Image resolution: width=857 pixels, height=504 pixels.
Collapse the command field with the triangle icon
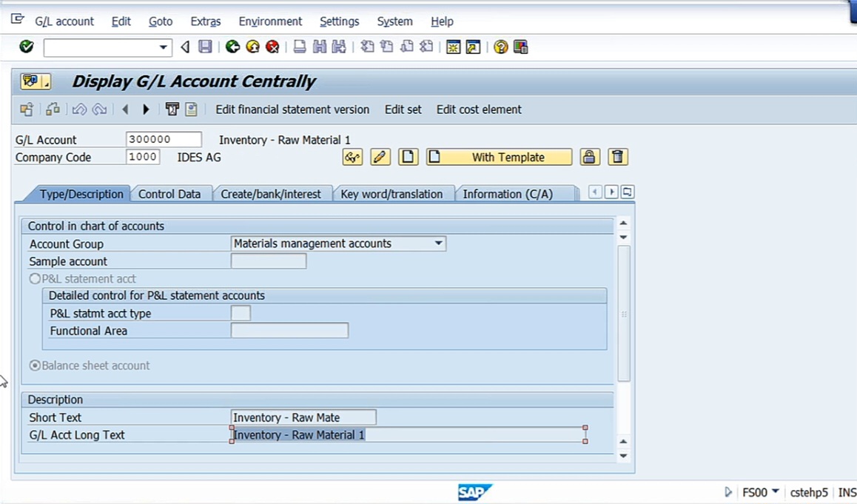[185, 47]
